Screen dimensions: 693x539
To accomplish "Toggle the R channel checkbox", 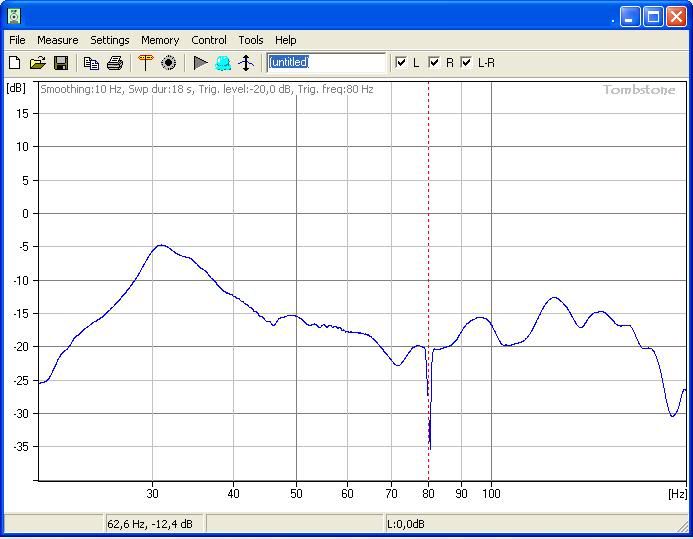I will click(x=434, y=63).
